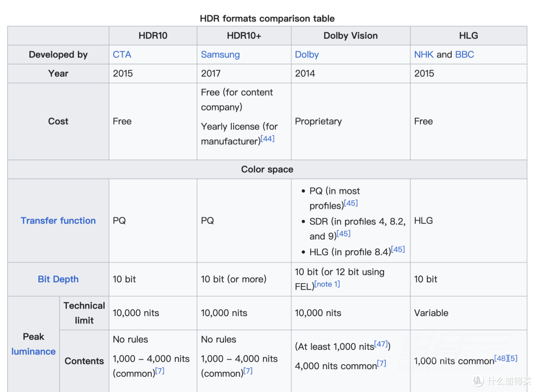536x392 pixels.
Task: Open citation [5] in HLG contents
Action: point(513,358)
